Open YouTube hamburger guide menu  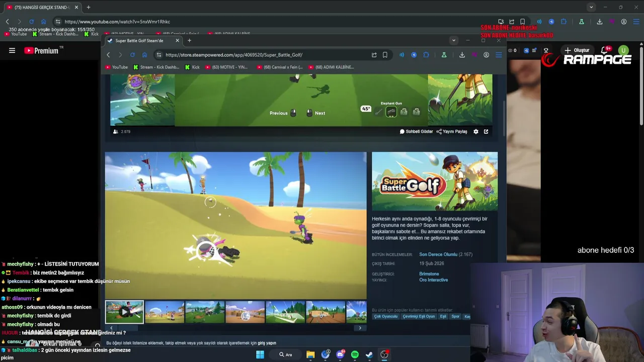click(x=12, y=50)
